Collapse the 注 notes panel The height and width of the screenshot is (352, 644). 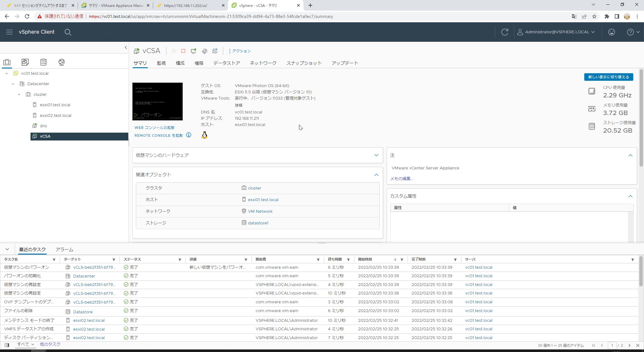[630, 155]
